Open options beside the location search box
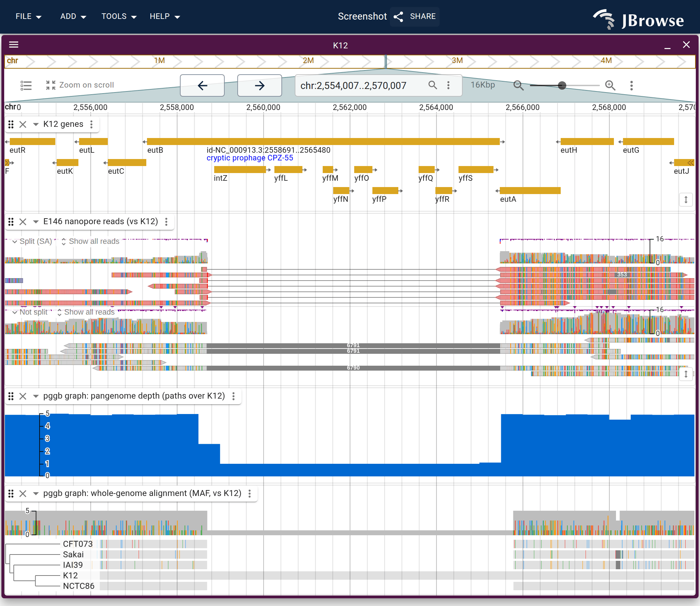The width and height of the screenshot is (700, 606). point(448,85)
